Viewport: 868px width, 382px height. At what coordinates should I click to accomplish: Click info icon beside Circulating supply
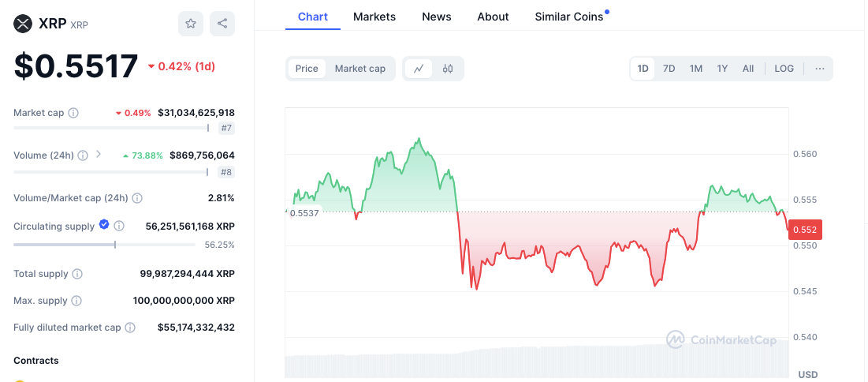tap(119, 227)
